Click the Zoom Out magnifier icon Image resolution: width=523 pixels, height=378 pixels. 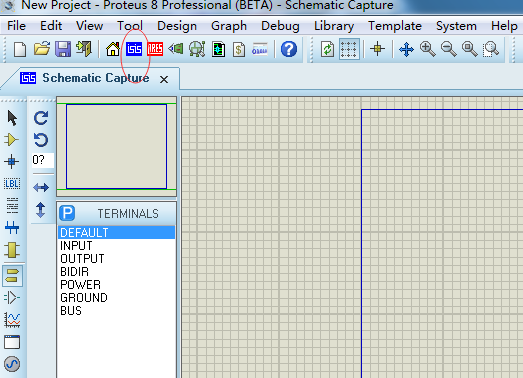448,49
